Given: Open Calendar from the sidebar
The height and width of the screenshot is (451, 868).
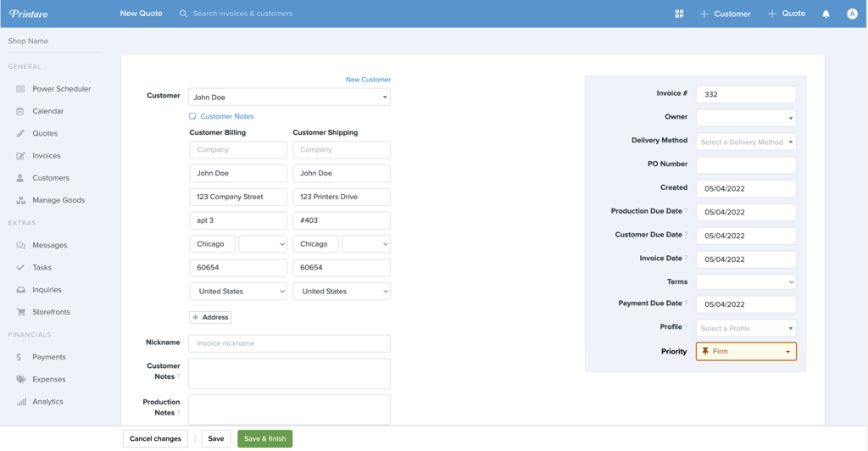Looking at the screenshot, I should [x=48, y=111].
